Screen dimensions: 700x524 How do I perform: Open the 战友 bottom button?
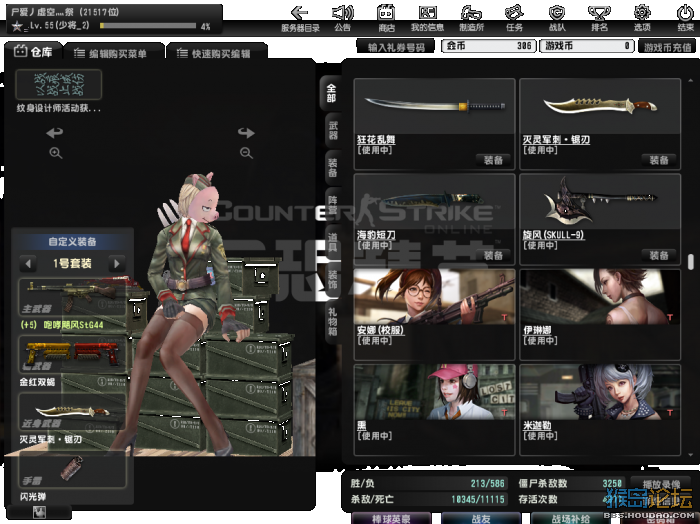(481, 518)
